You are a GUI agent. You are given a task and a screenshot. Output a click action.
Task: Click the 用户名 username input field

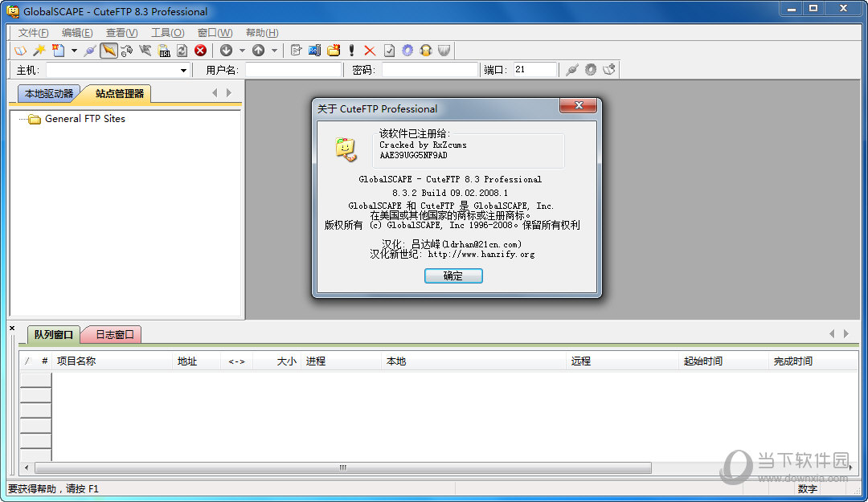pyautogui.click(x=293, y=70)
